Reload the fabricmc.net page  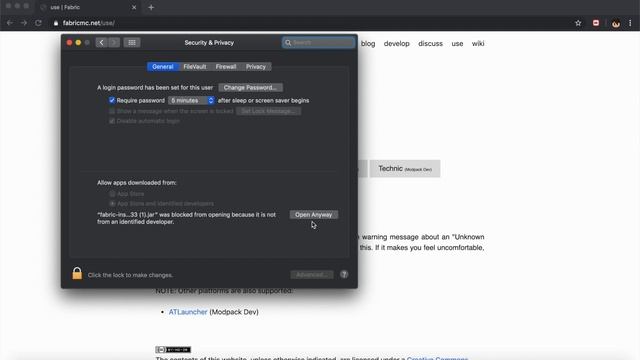[x=38, y=23]
